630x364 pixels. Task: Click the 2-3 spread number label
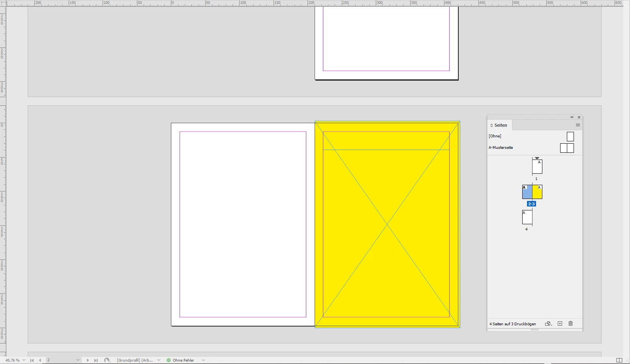coord(531,204)
